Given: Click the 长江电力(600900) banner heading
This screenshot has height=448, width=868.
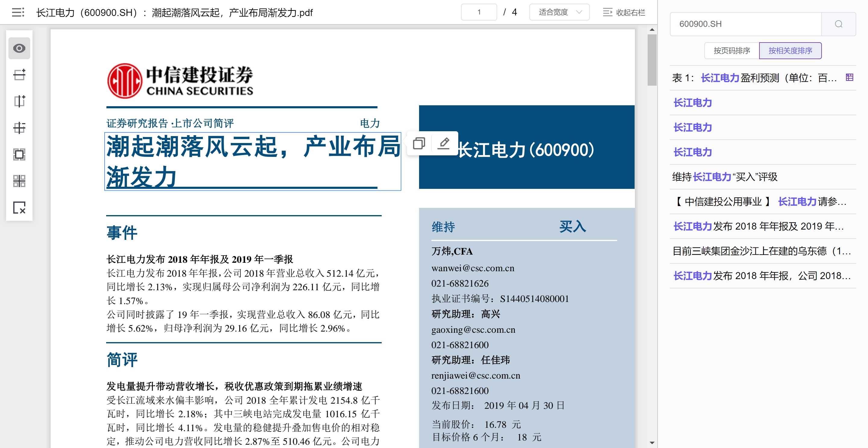Looking at the screenshot, I should tap(526, 150).
